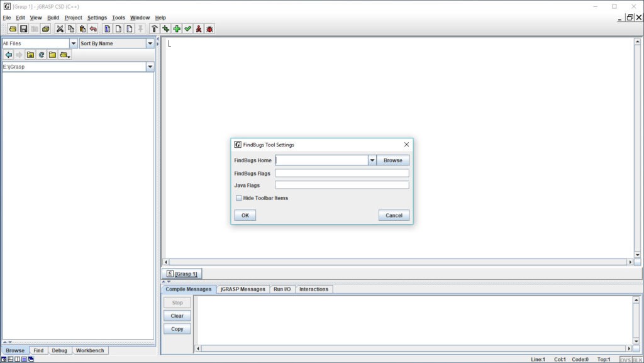Click the Paste clipboard icon
This screenshot has height=363, width=644.
[82, 29]
